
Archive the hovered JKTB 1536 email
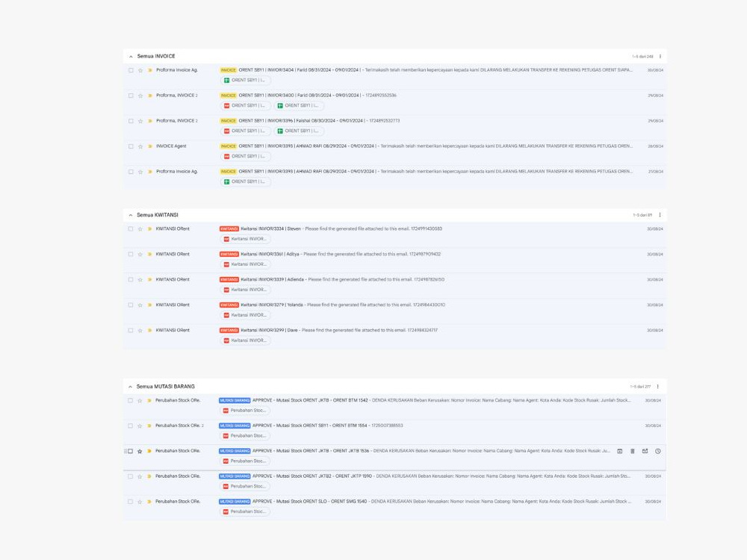620,451
